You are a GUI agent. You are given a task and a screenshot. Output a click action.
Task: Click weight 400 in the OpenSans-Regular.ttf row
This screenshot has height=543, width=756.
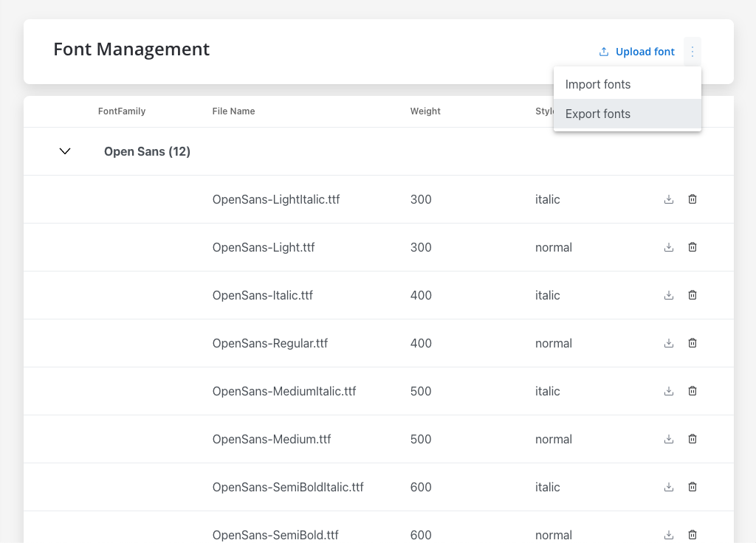(x=421, y=343)
